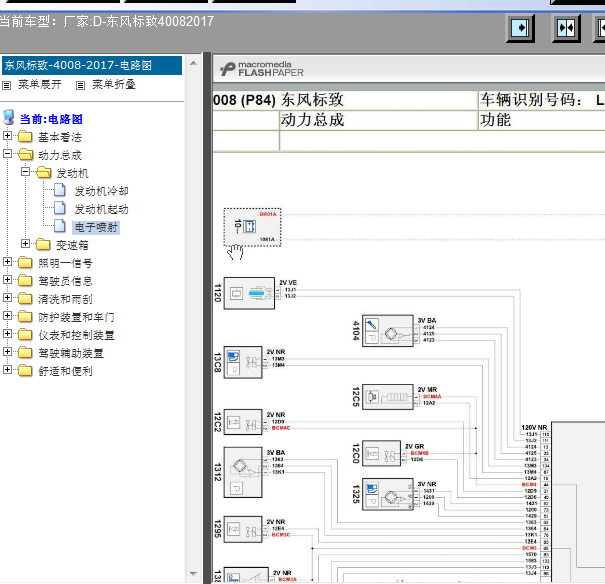Click the 发动机冷却 document icon

(x=59, y=190)
